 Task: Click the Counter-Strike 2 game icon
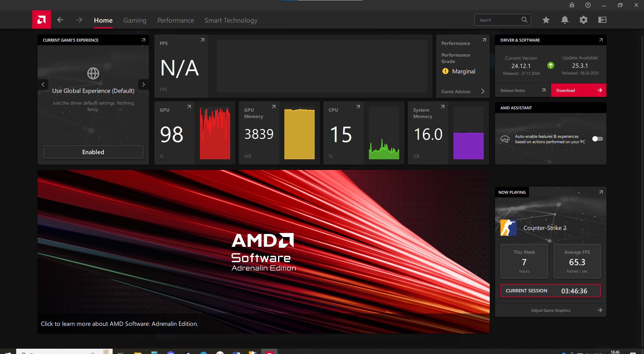508,228
